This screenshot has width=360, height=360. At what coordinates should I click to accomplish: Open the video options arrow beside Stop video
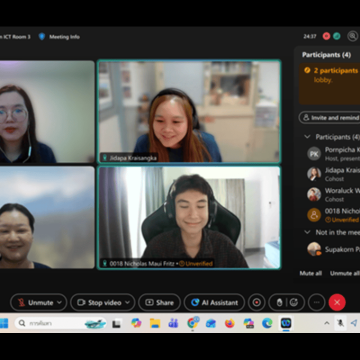[x=127, y=302]
